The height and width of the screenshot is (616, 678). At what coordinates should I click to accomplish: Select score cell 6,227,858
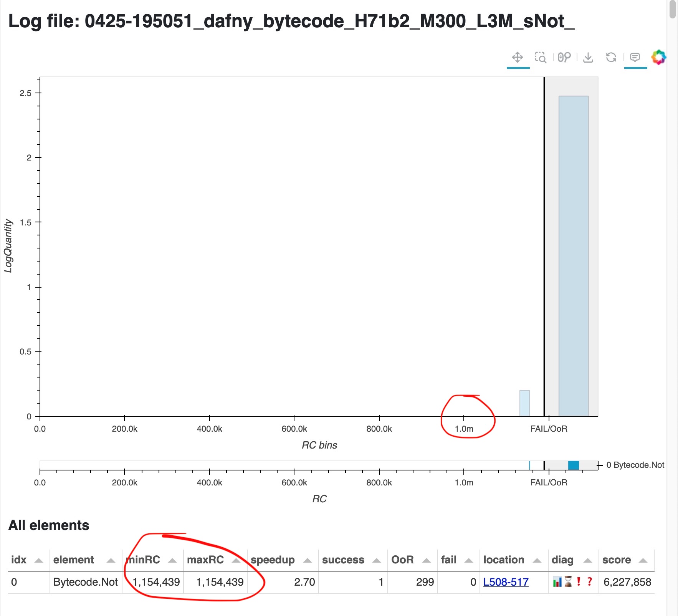[627, 582]
